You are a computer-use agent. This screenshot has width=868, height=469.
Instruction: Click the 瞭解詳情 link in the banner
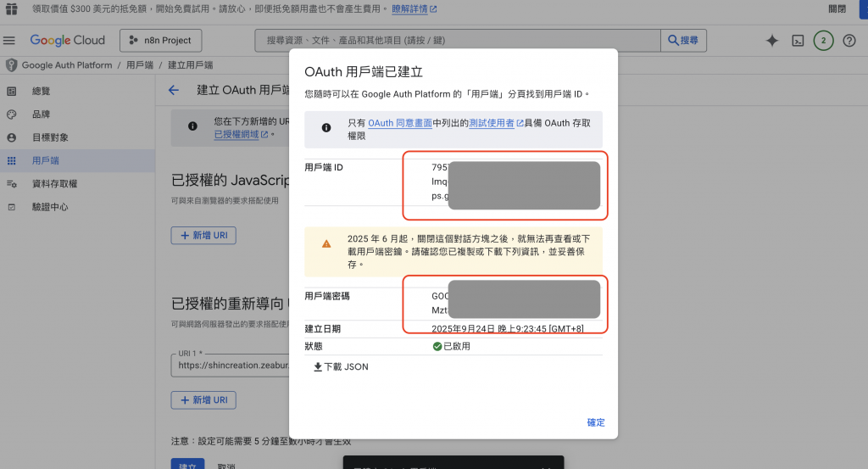point(414,8)
